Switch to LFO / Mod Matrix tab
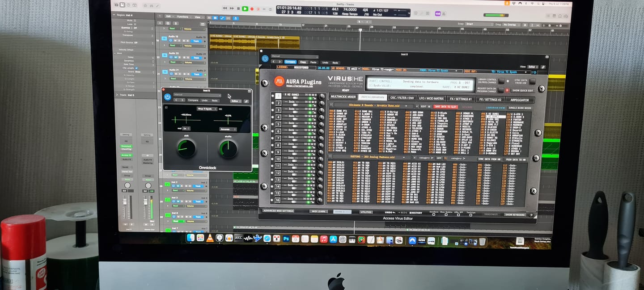 pyautogui.click(x=432, y=98)
